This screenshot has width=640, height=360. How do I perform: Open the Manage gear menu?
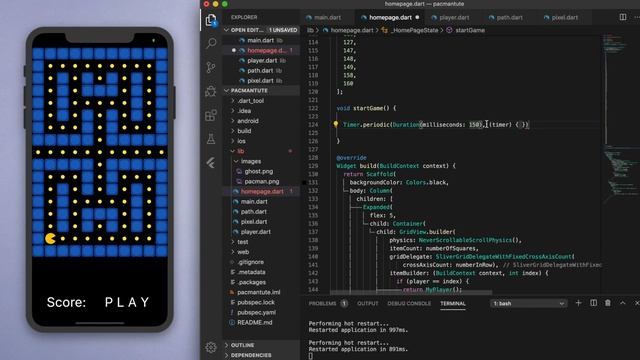[x=211, y=347]
